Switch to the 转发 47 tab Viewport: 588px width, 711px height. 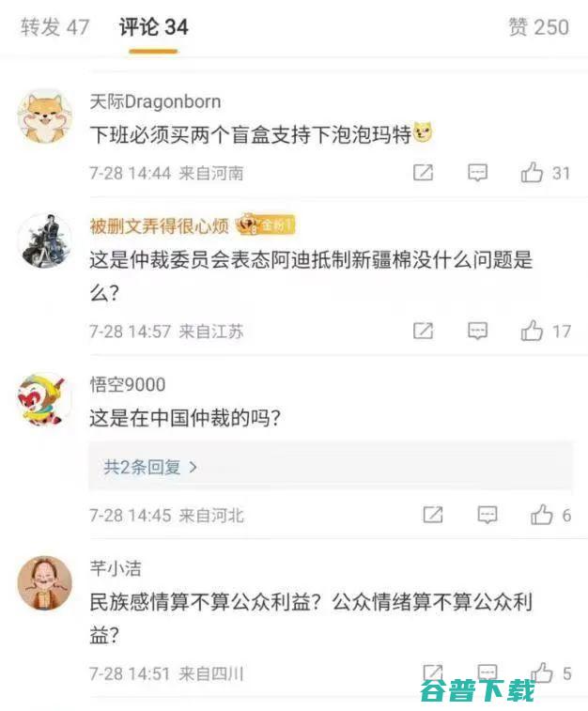pyautogui.click(x=54, y=27)
